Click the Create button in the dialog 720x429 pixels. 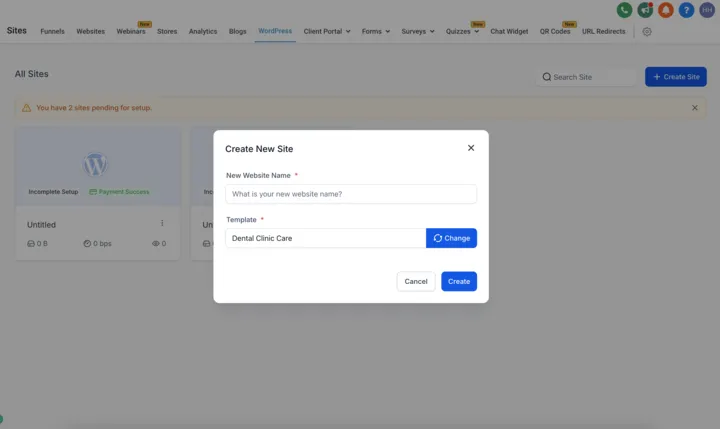click(x=459, y=281)
